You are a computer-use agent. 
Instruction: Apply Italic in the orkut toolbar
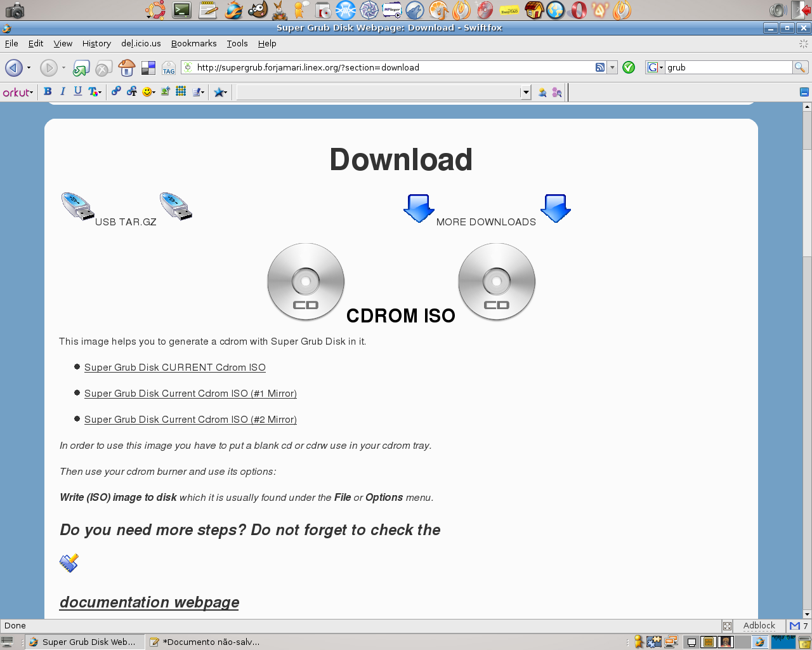[x=63, y=91]
